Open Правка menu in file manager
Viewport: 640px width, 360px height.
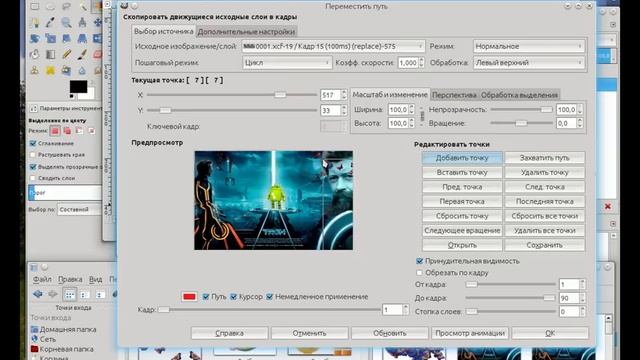[70, 279]
